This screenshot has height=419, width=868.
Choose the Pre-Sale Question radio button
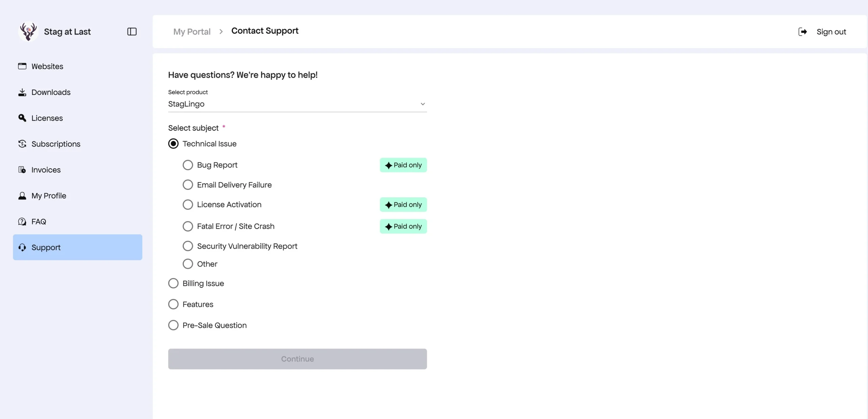(173, 325)
